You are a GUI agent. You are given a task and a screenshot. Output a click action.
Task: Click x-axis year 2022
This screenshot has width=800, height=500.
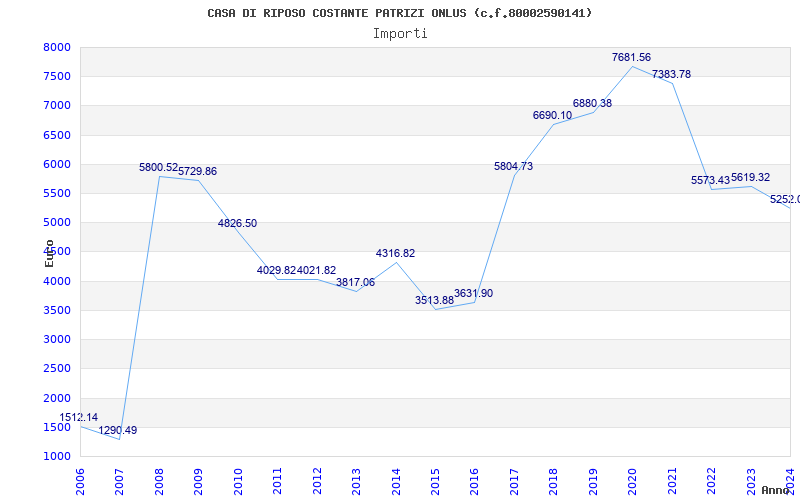pos(711,483)
